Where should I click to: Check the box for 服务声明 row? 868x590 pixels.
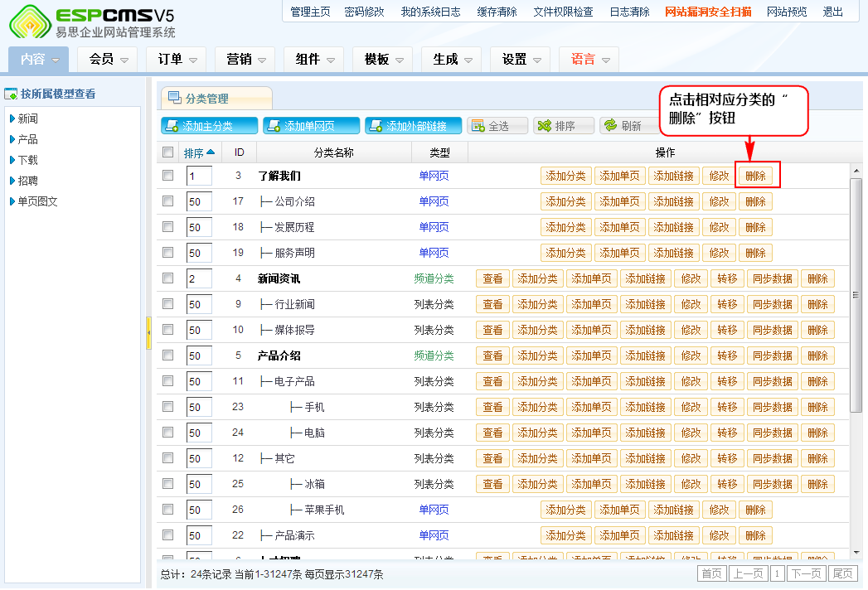167,253
